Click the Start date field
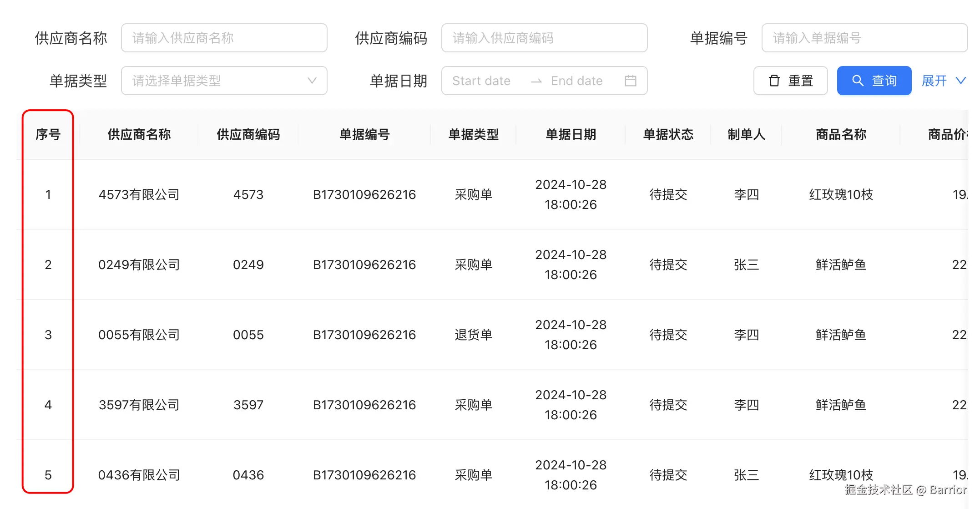 click(481, 81)
